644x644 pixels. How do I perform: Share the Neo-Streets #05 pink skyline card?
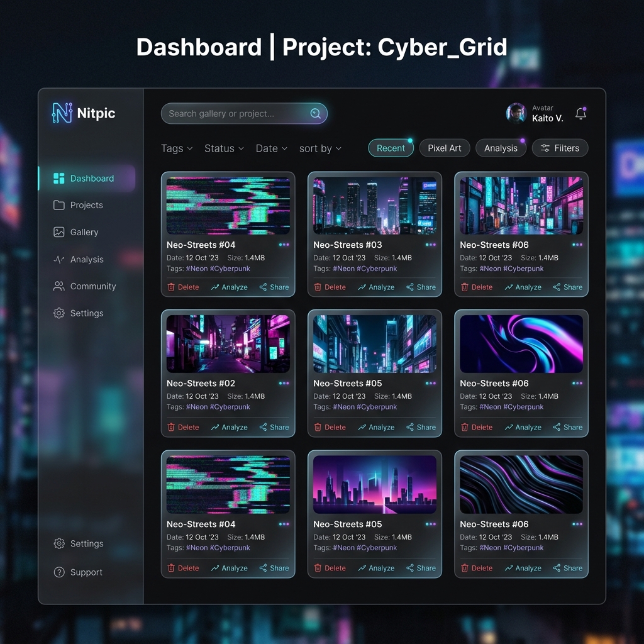421,568
